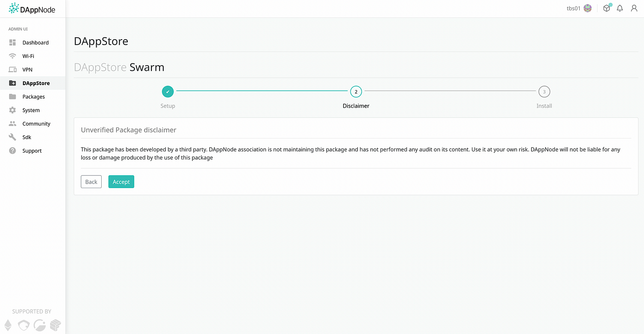The image size is (644, 334).
Task: Click the tbs01 identicon avatar
Action: coord(587,8)
